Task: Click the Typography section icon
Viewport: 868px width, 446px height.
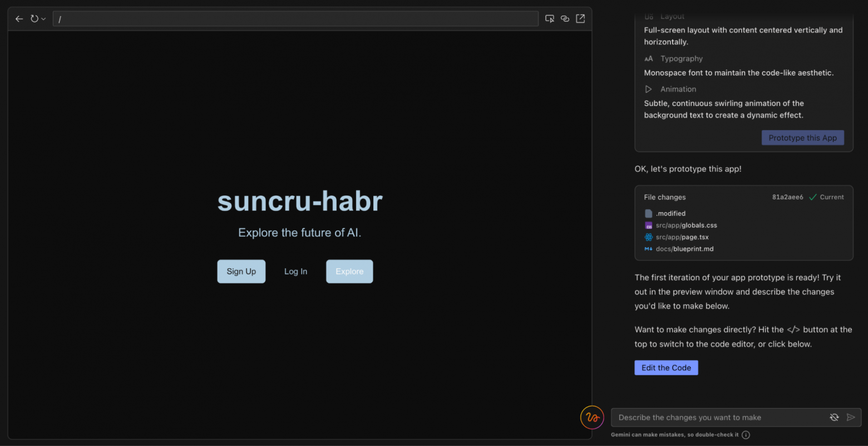Action: tap(648, 58)
